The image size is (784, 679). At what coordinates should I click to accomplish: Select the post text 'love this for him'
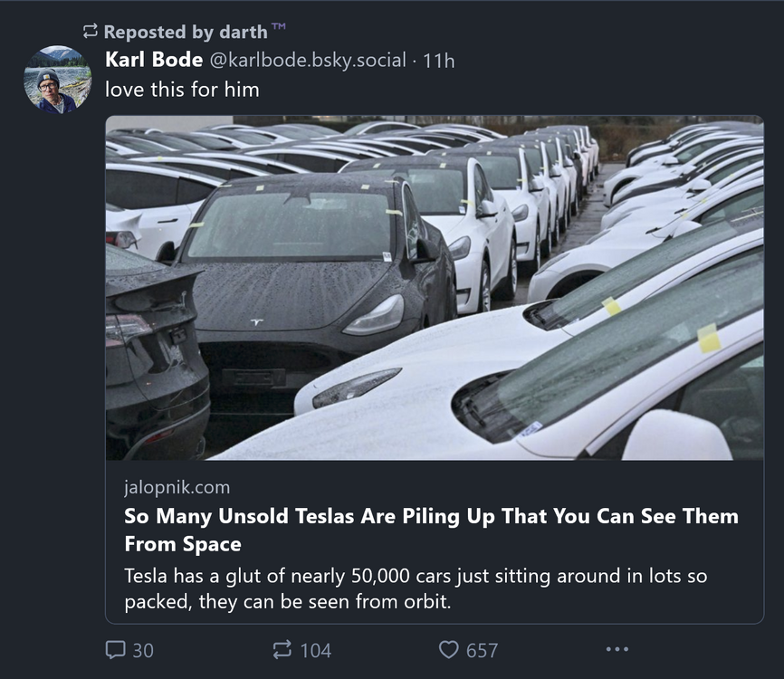coord(180,90)
